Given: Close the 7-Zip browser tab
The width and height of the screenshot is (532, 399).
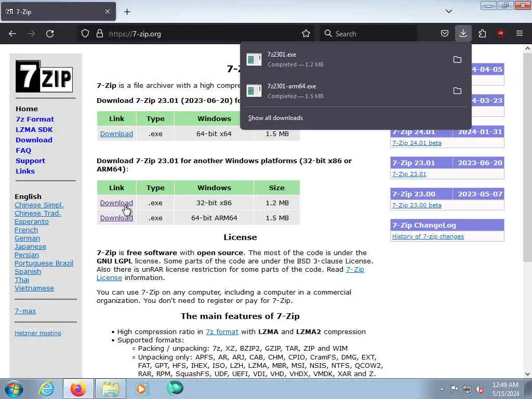Looking at the screenshot, I should click(108, 12).
